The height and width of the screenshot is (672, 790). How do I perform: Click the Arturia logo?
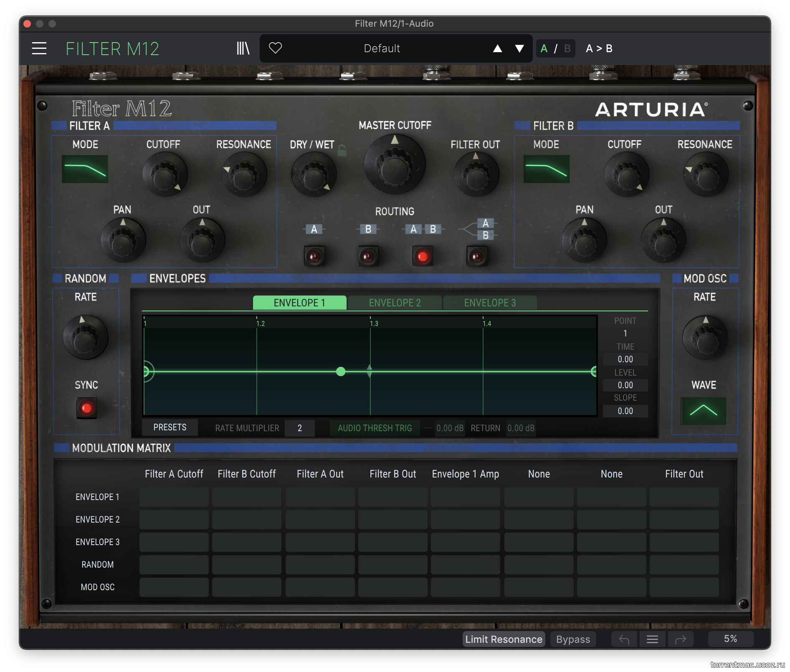[x=651, y=109]
